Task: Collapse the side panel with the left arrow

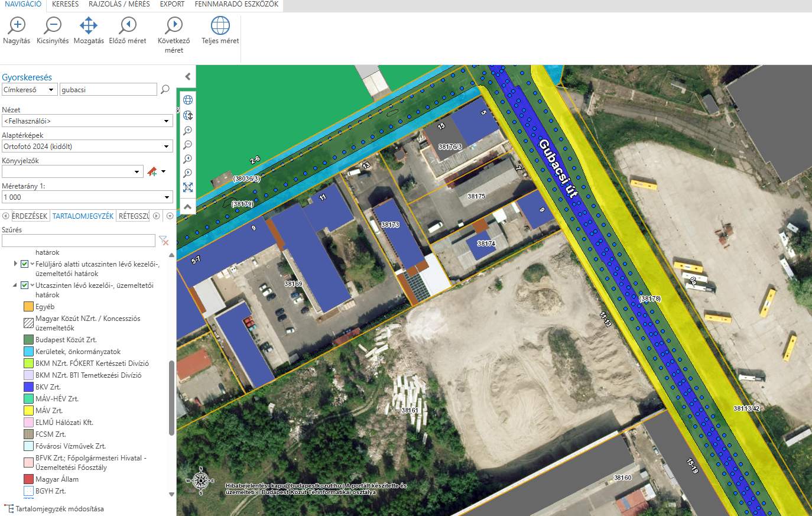Action: (x=187, y=76)
